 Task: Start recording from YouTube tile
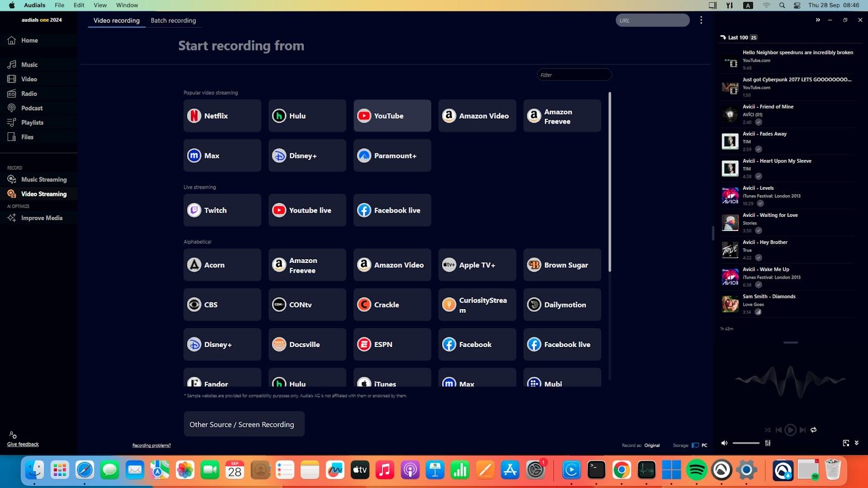click(x=392, y=115)
